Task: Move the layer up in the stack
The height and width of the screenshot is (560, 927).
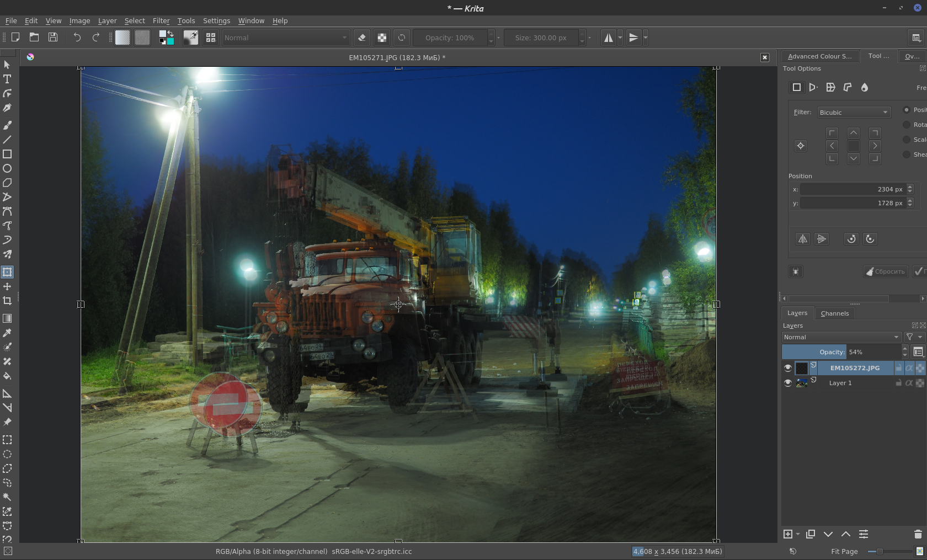Action: (846, 534)
